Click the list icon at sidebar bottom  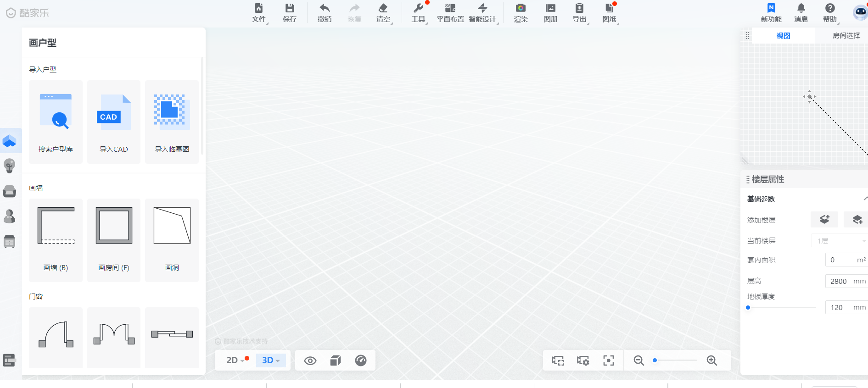[x=9, y=360]
